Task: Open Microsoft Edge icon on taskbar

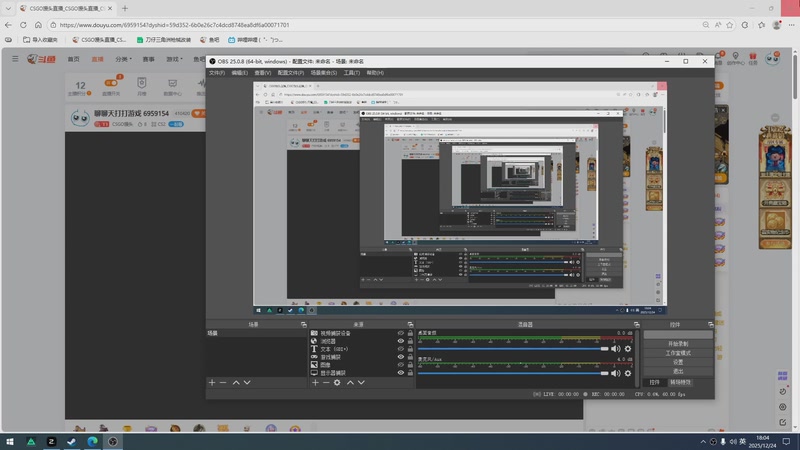Action: [x=92, y=441]
